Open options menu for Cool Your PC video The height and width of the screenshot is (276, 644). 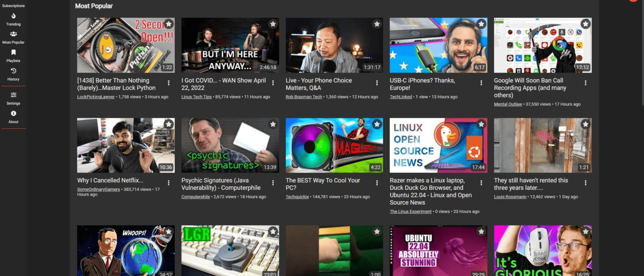pyautogui.click(x=377, y=183)
